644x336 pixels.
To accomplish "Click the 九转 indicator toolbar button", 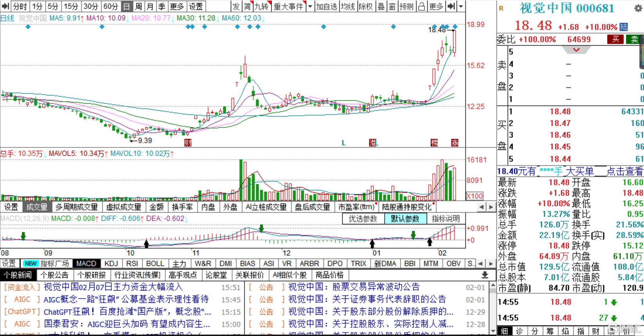I will (x=262, y=6).
